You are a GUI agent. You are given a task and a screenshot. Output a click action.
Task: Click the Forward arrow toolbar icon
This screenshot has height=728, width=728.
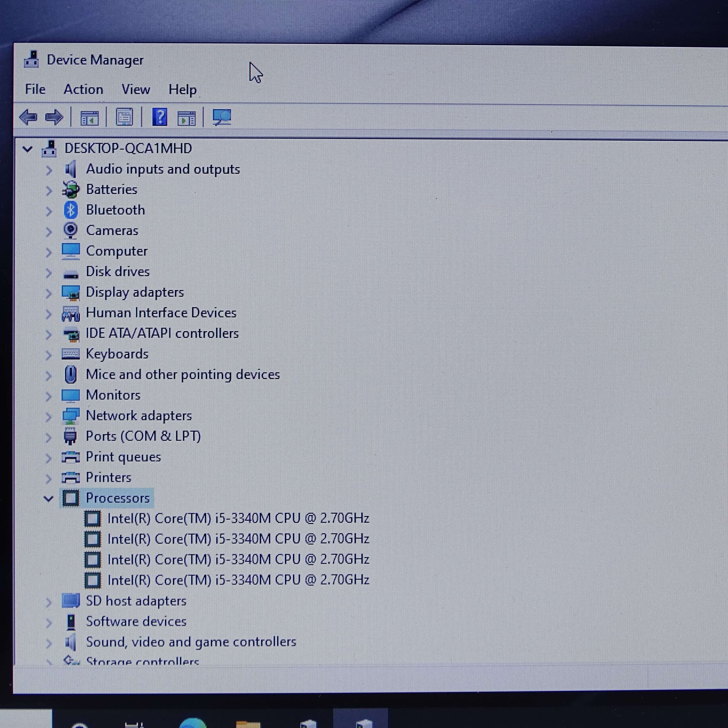click(54, 117)
